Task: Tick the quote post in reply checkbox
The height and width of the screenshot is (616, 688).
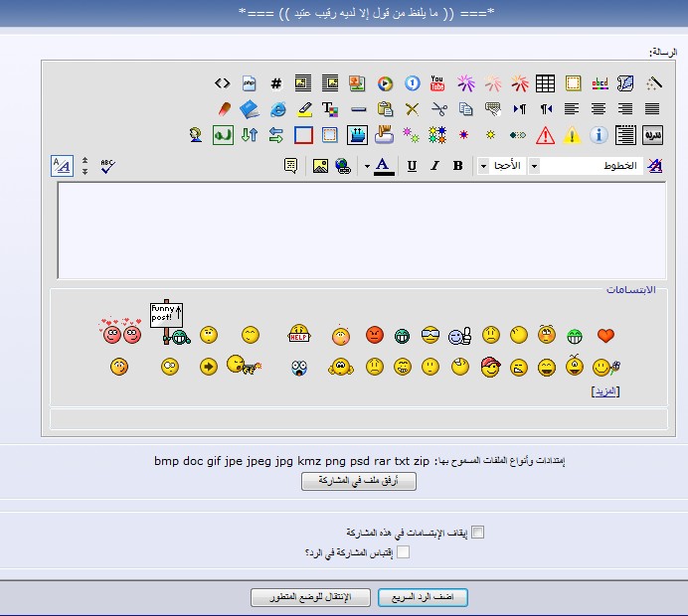Action: click(x=403, y=551)
